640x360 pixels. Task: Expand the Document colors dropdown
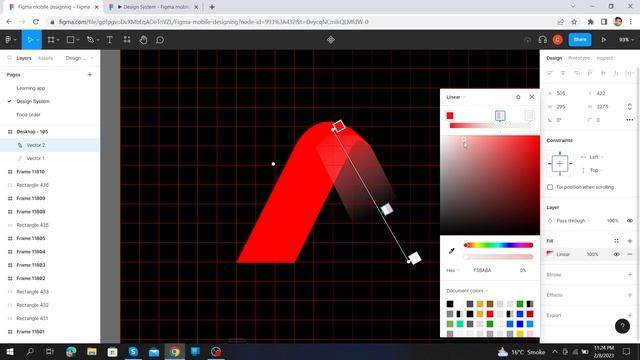(x=467, y=291)
